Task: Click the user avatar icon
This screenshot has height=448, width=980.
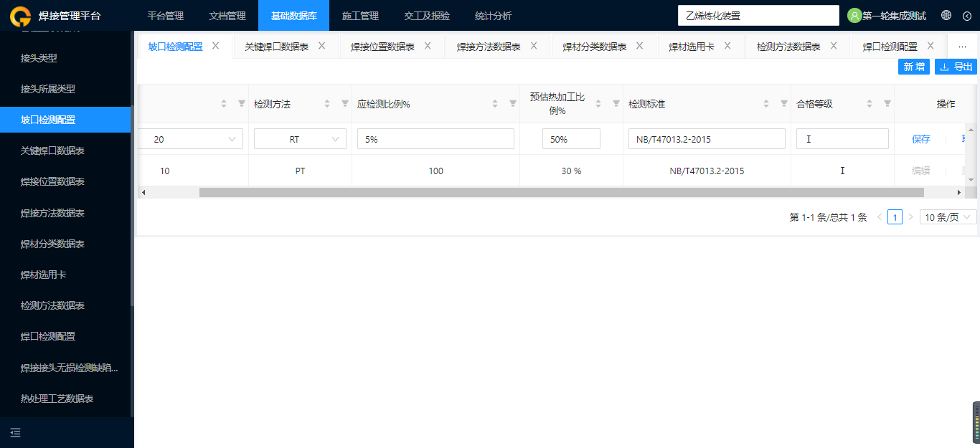Action: pos(854,16)
